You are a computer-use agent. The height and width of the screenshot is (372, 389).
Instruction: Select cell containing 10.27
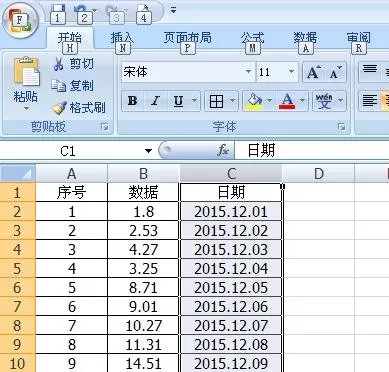pyautogui.click(x=143, y=325)
